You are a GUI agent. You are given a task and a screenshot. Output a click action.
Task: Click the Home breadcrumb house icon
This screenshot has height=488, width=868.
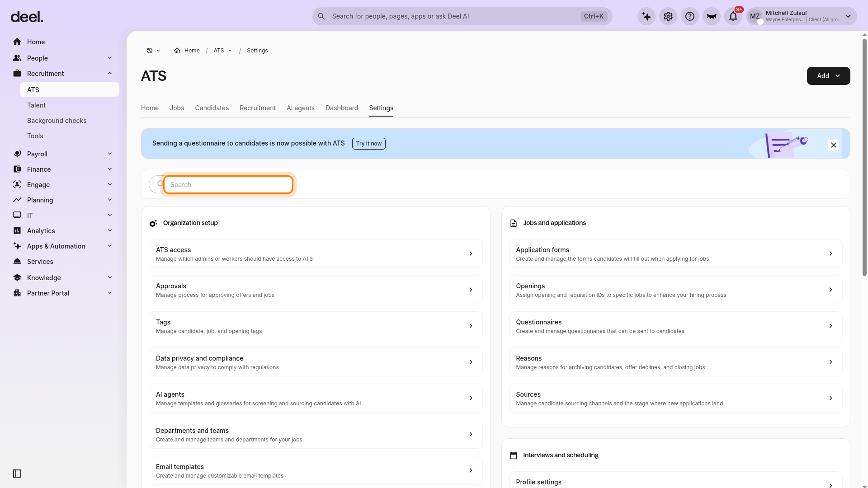pyautogui.click(x=177, y=51)
